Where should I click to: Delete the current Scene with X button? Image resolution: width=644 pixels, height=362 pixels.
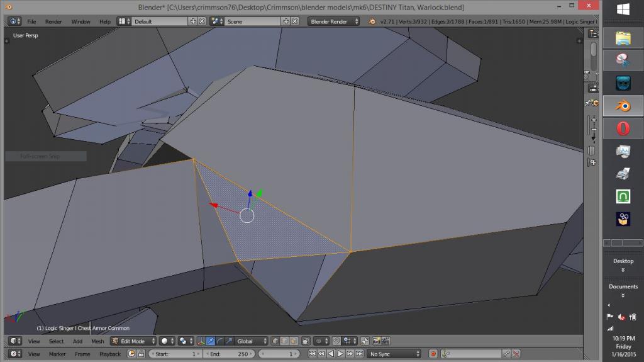[295, 21]
